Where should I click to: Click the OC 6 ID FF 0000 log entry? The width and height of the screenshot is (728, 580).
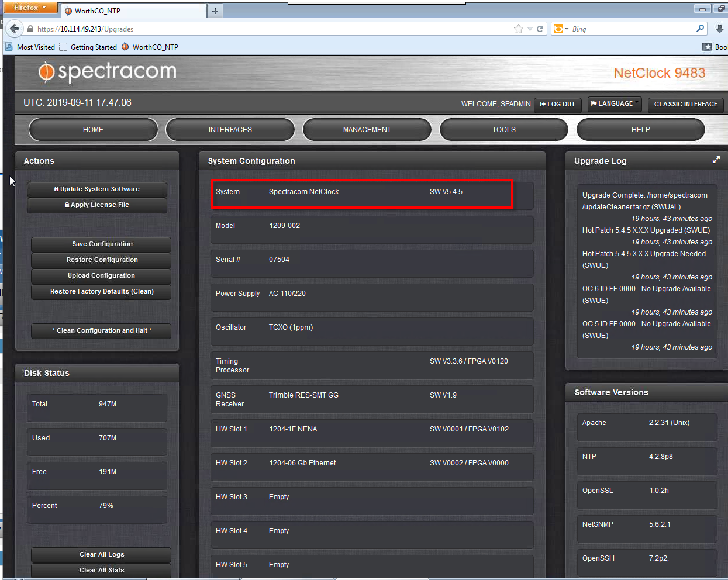tap(646, 295)
